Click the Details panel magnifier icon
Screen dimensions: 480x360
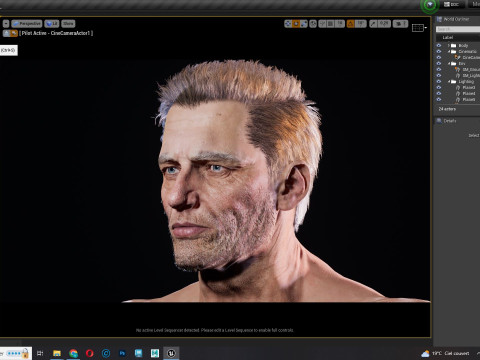point(439,121)
